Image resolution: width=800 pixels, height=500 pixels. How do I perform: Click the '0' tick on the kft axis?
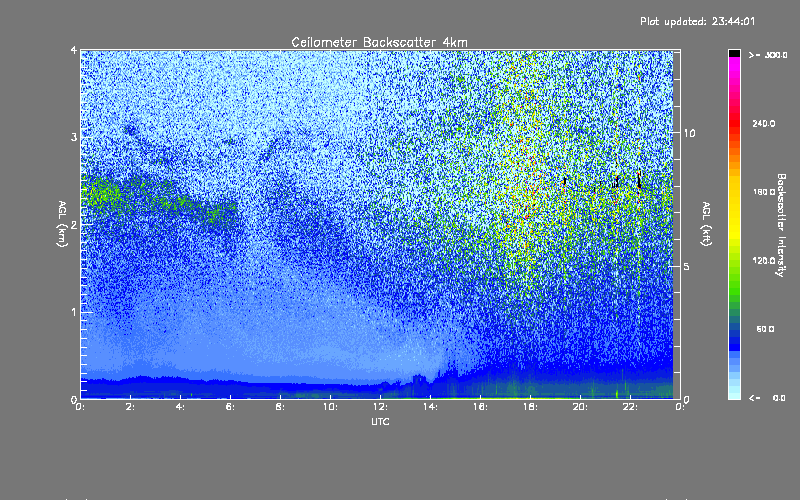pyautogui.click(x=687, y=399)
